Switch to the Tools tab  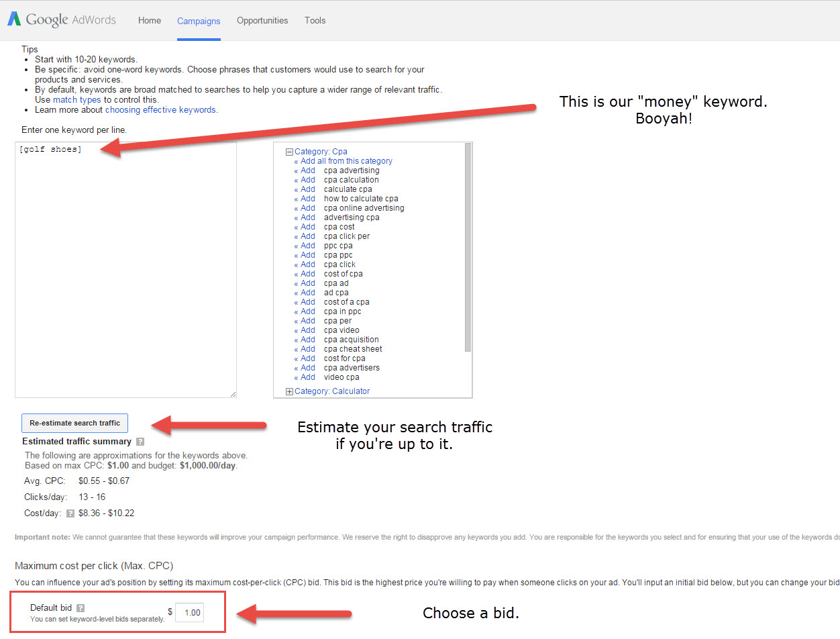click(x=315, y=20)
